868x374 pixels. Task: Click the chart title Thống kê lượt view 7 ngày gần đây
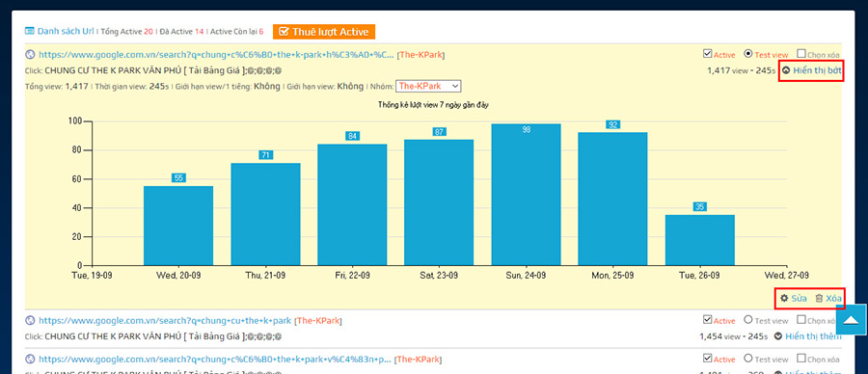click(x=433, y=104)
